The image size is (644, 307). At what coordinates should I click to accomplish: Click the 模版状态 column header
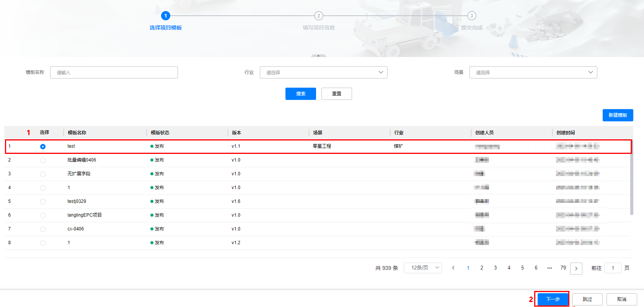[x=160, y=133]
